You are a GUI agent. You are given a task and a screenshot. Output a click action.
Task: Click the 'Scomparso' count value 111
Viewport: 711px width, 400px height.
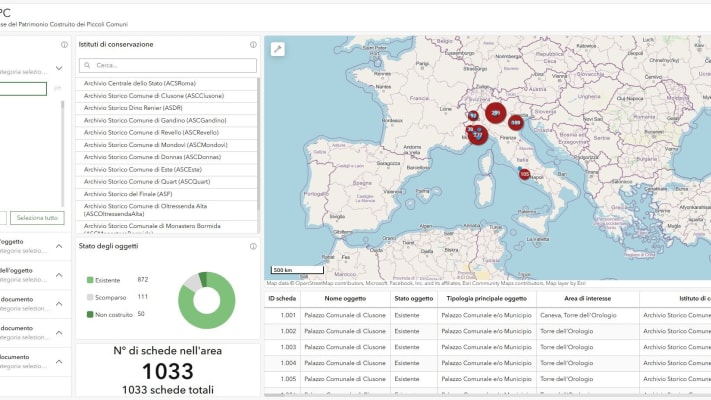143,297
